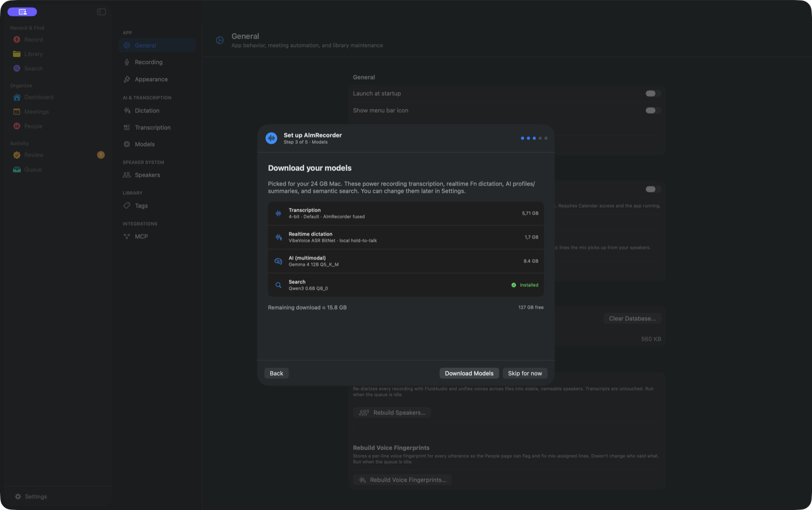Click the 560 KB database size

(x=651, y=339)
